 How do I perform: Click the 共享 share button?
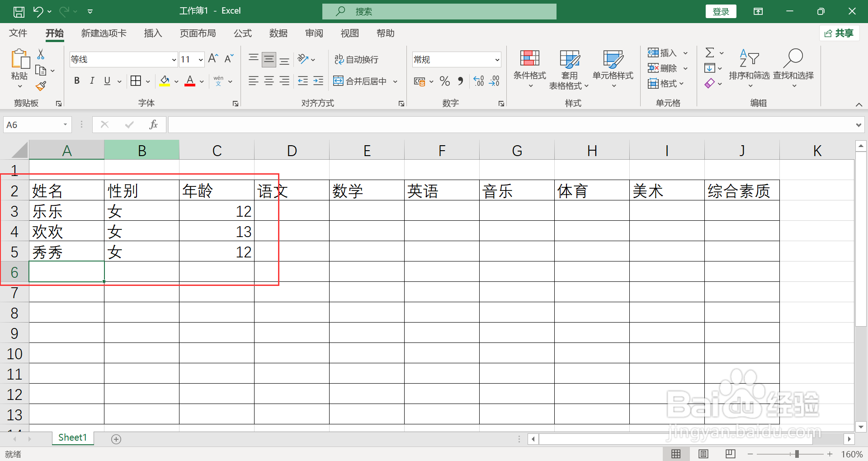pos(840,33)
